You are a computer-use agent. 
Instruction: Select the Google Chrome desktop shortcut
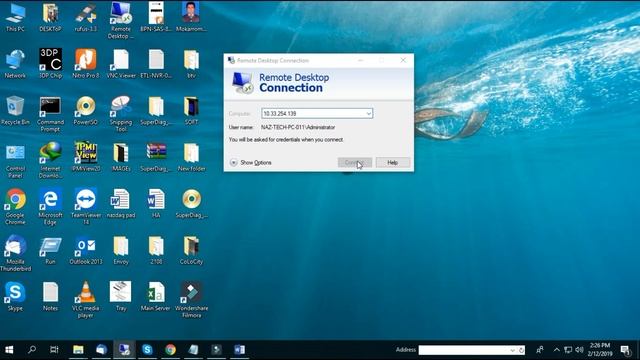coord(15,207)
